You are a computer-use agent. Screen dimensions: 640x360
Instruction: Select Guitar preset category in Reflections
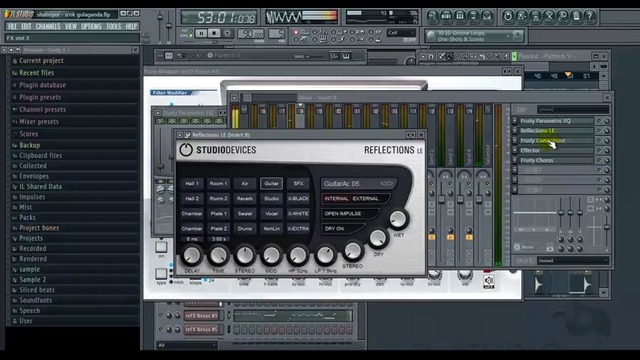tap(271, 184)
